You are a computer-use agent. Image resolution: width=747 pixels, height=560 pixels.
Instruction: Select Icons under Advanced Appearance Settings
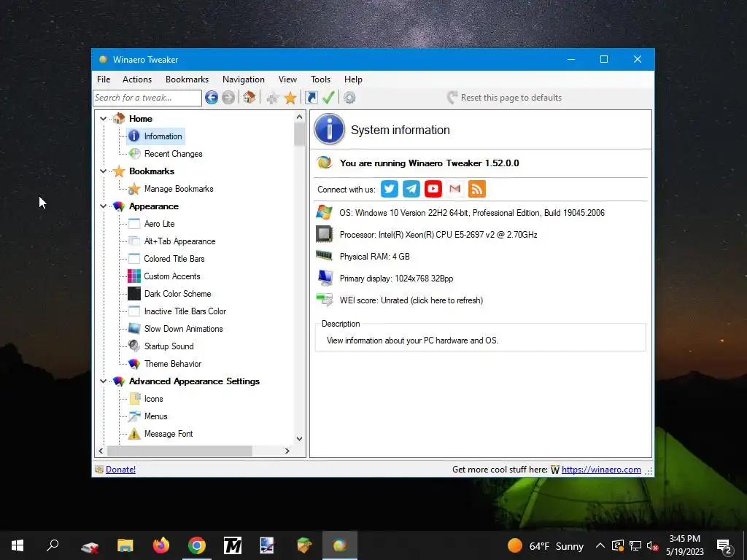click(153, 399)
